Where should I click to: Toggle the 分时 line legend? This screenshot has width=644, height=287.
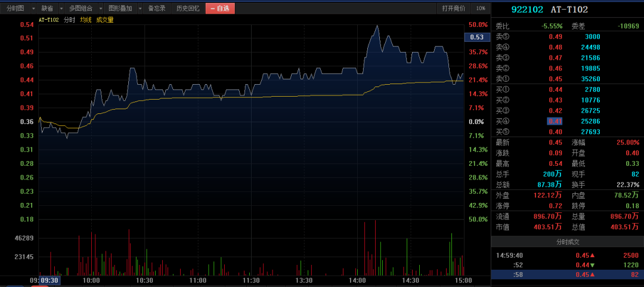pyautogui.click(x=69, y=20)
